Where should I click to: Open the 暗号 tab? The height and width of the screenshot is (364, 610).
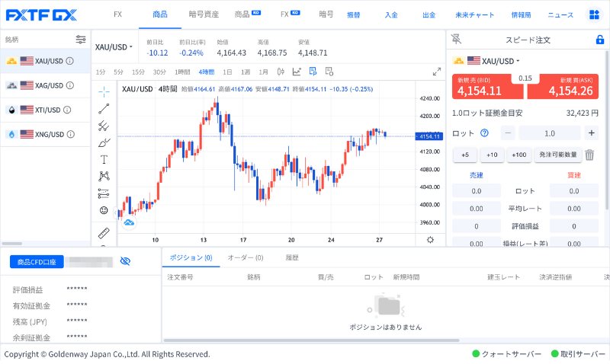tap(326, 14)
